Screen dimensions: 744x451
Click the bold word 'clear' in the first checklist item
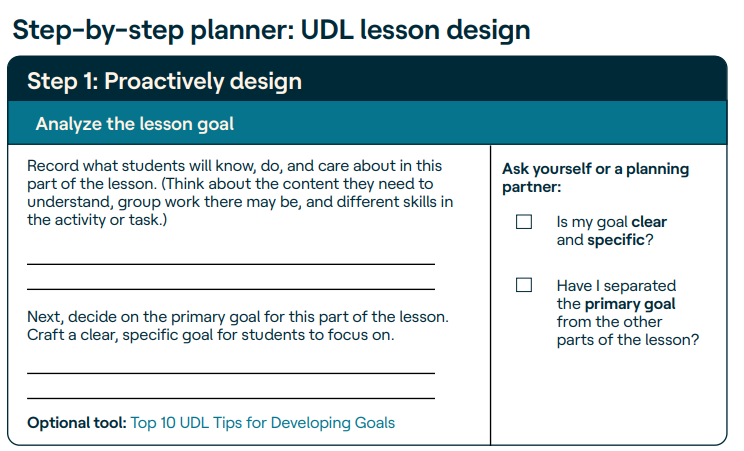click(649, 222)
